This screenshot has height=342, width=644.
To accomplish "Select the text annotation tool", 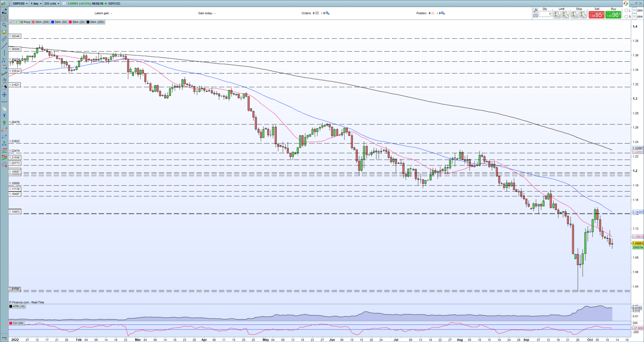I will pyautogui.click(x=4, y=116).
